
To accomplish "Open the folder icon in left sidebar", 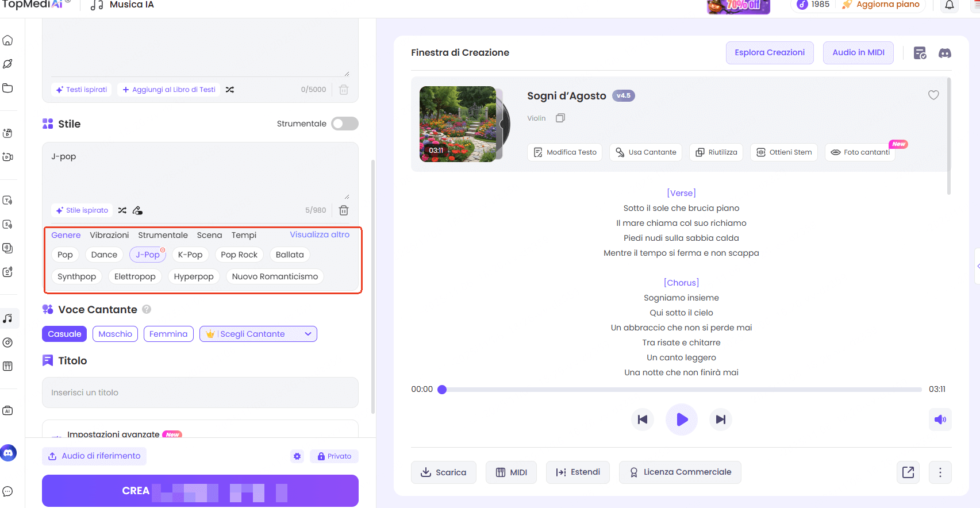I will (7, 88).
